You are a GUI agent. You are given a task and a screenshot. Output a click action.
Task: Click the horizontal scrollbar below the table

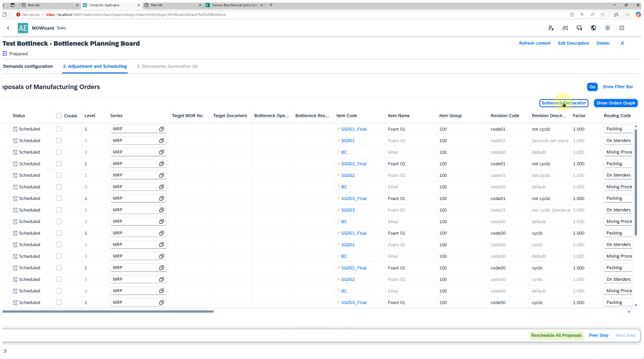tap(108, 312)
